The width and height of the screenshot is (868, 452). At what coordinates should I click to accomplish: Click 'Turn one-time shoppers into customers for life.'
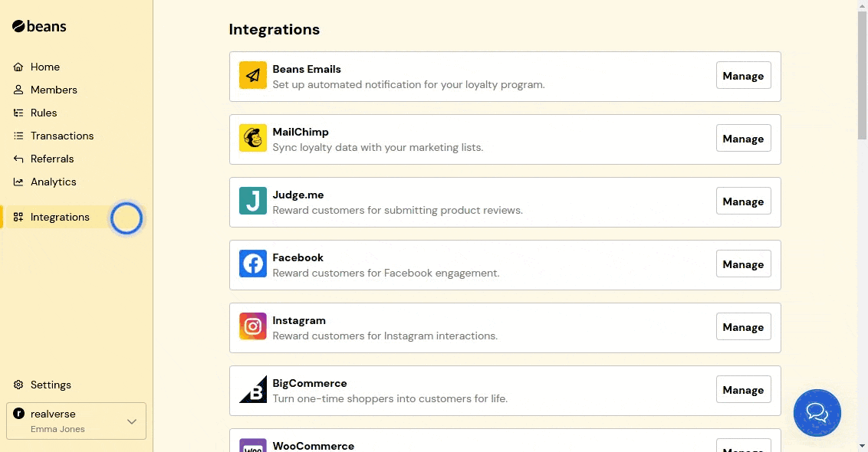tap(390, 398)
